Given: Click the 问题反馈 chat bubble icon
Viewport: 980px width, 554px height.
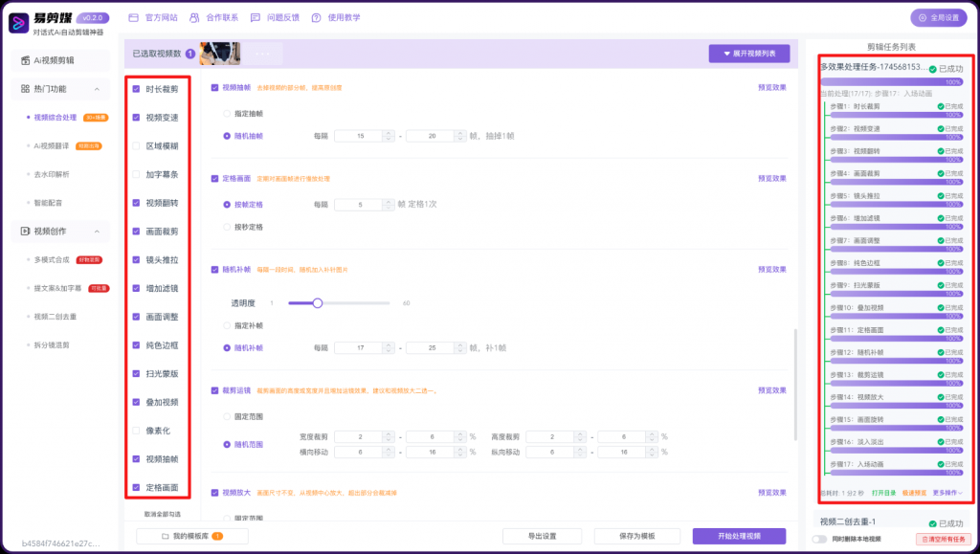Looking at the screenshot, I should pos(256,17).
